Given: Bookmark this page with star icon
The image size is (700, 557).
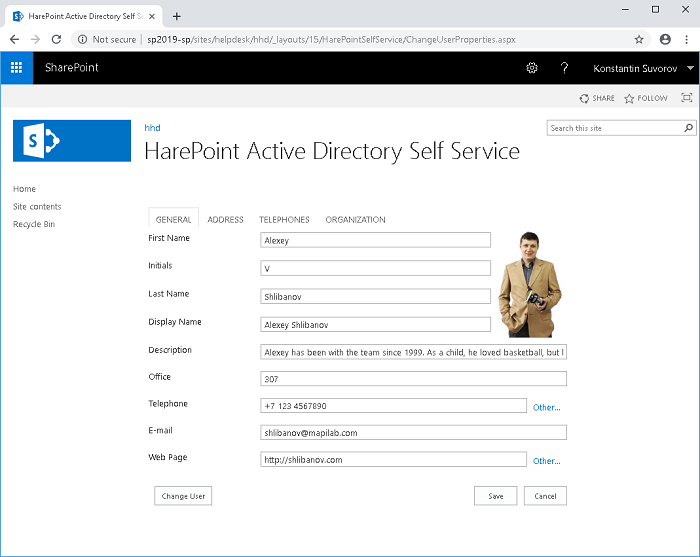Looking at the screenshot, I should point(639,39).
